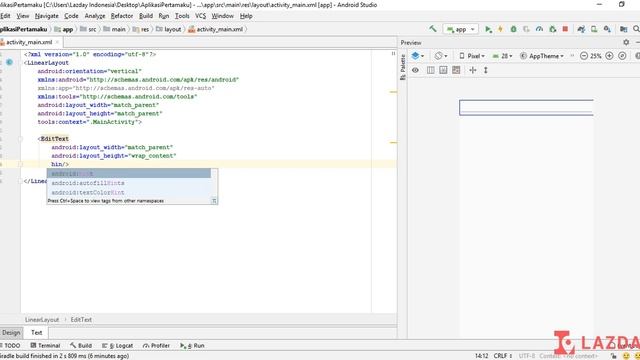Open the API version 28 dropdown

point(502,56)
